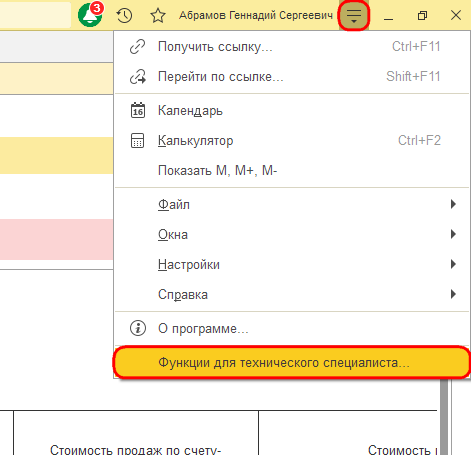Click user name Абрамов Геннадий Сергеевич

(256, 15)
